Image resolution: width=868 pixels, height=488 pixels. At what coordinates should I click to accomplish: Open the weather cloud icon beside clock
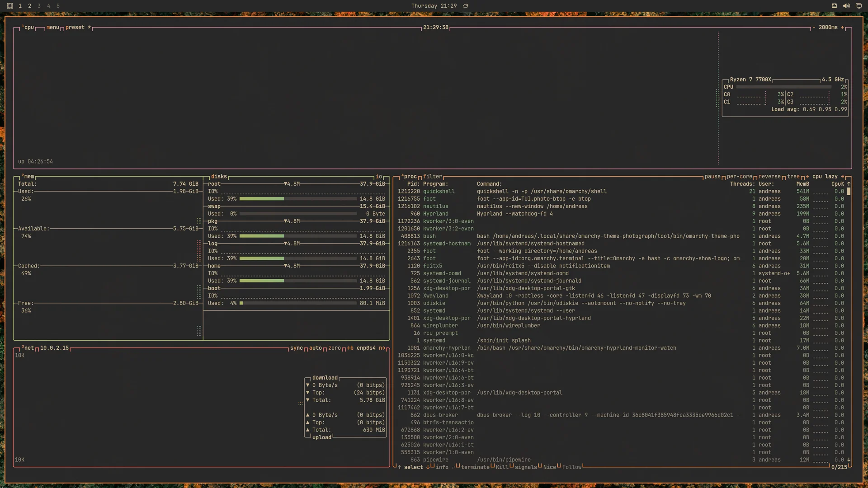pos(466,6)
